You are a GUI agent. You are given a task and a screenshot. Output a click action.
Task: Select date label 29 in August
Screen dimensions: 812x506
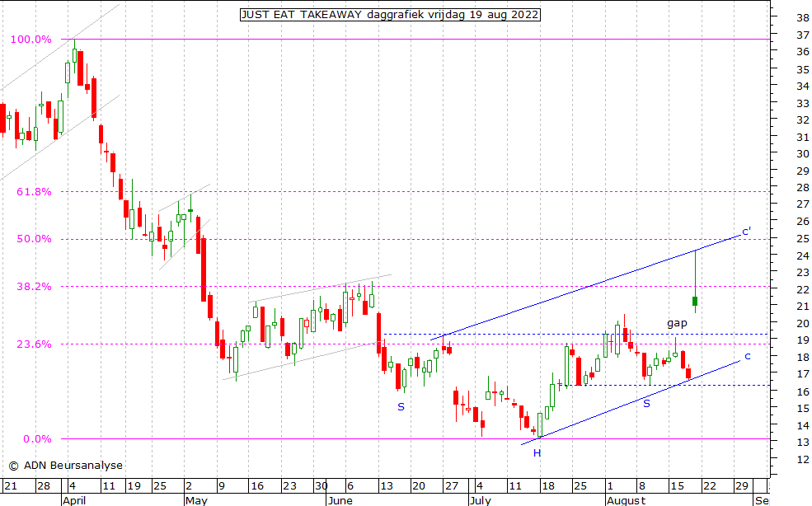742,485
